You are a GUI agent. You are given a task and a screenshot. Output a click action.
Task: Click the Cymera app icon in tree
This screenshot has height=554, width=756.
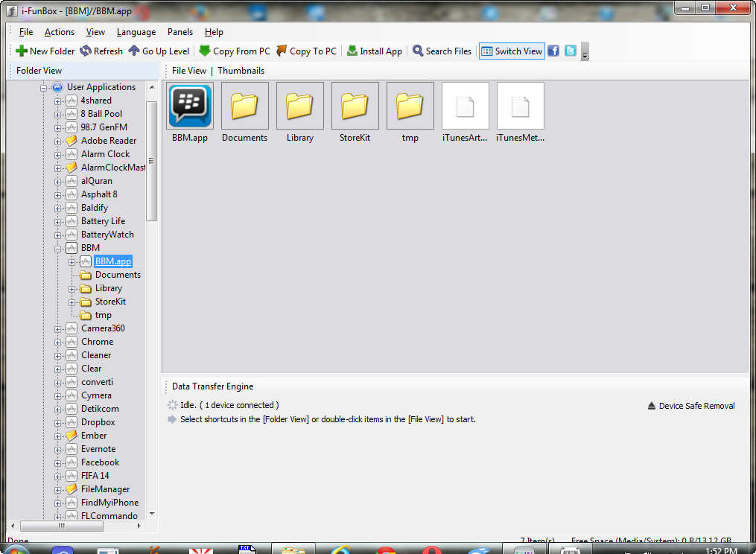pos(72,395)
